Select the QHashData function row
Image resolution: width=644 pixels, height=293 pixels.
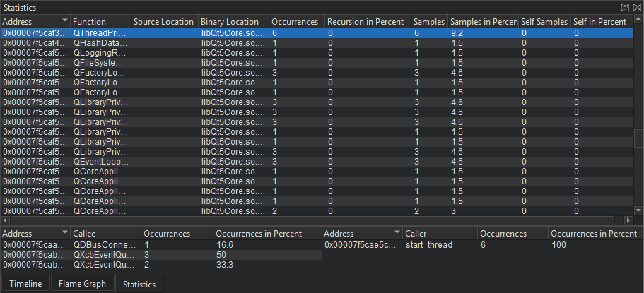click(100, 42)
